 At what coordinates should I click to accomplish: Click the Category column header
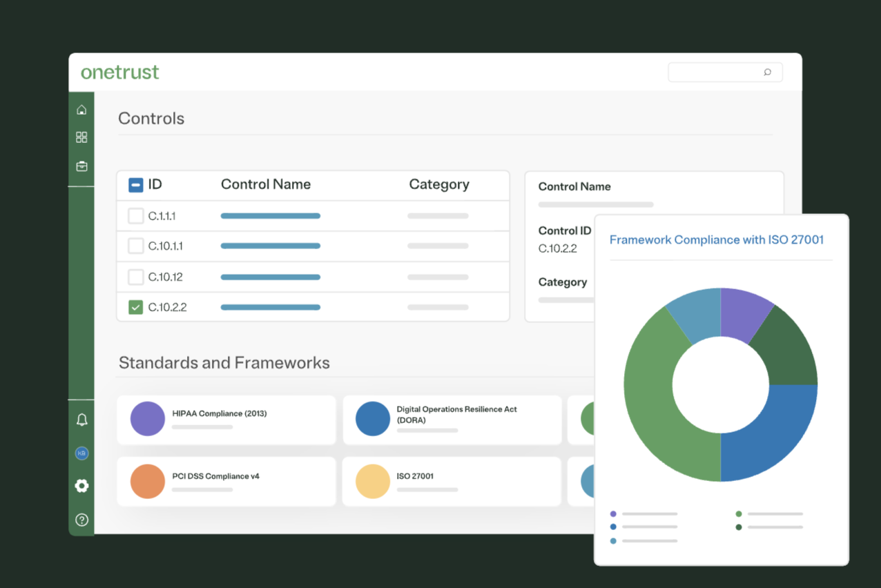coord(439,184)
